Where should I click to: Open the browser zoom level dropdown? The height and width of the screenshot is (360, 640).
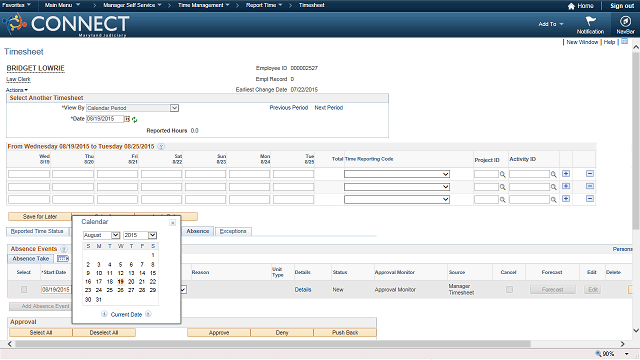[627, 354]
